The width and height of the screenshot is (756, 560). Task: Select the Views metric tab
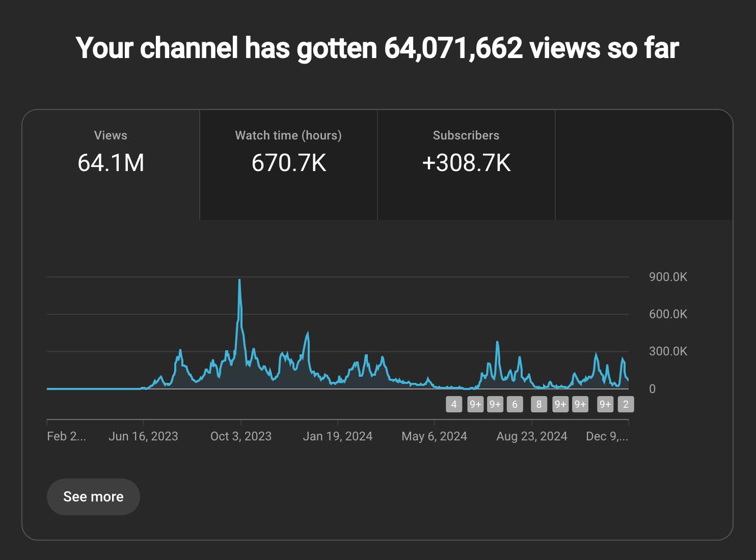pyautogui.click(x=111, y=165)
